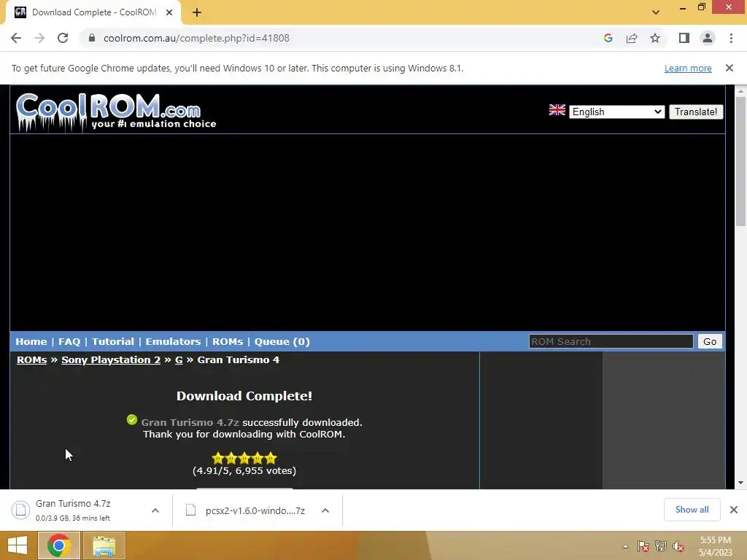Open Gran Turismo 4.7z download item

click(x=72, y=510)
